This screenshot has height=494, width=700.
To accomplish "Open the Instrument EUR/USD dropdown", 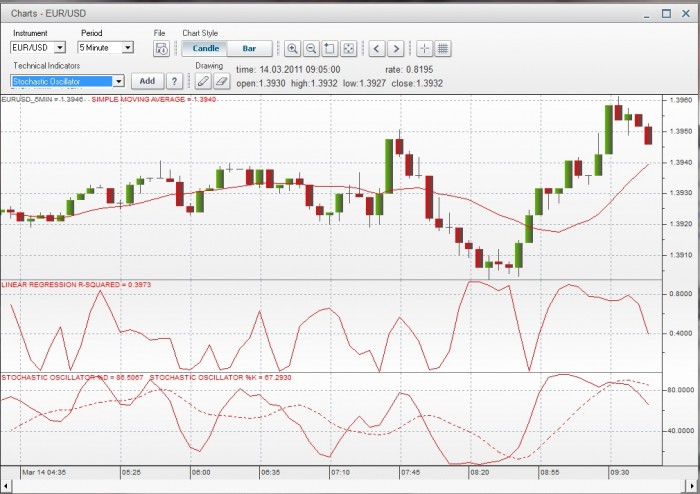I will 60,47.
